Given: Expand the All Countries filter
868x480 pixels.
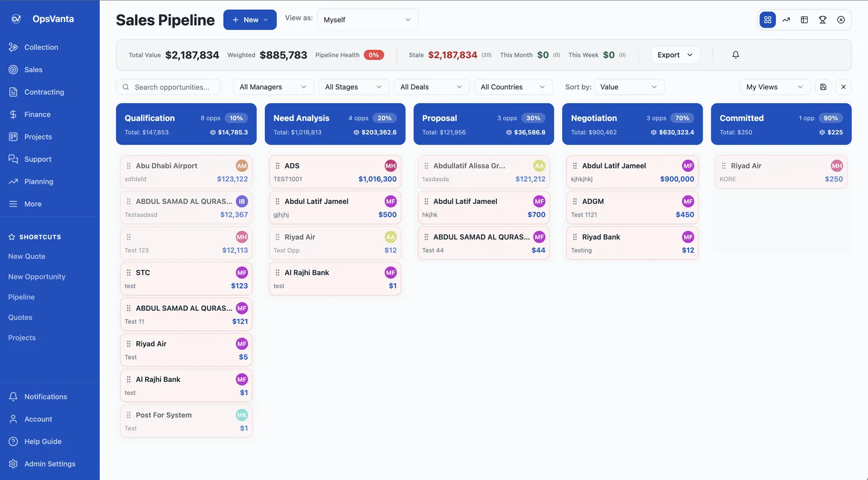Looking at the screenshot, I should coord(513,87).
